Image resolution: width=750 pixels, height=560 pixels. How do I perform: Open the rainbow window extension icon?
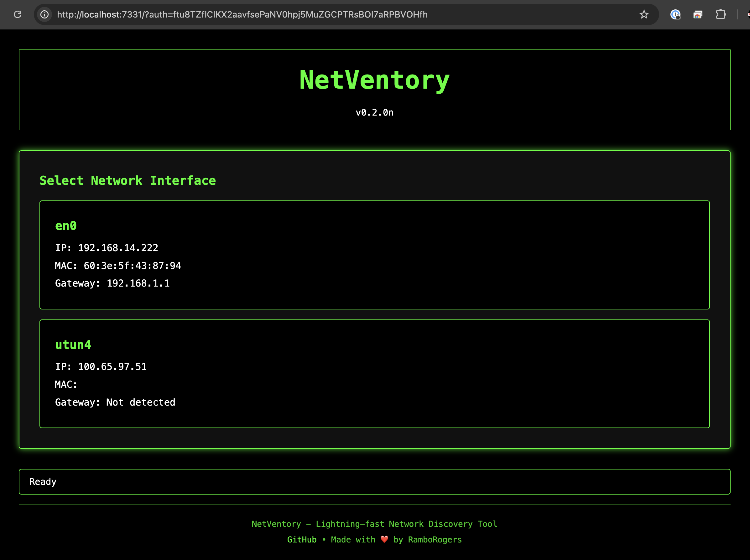pyautogui.click(x=698, y=14)
